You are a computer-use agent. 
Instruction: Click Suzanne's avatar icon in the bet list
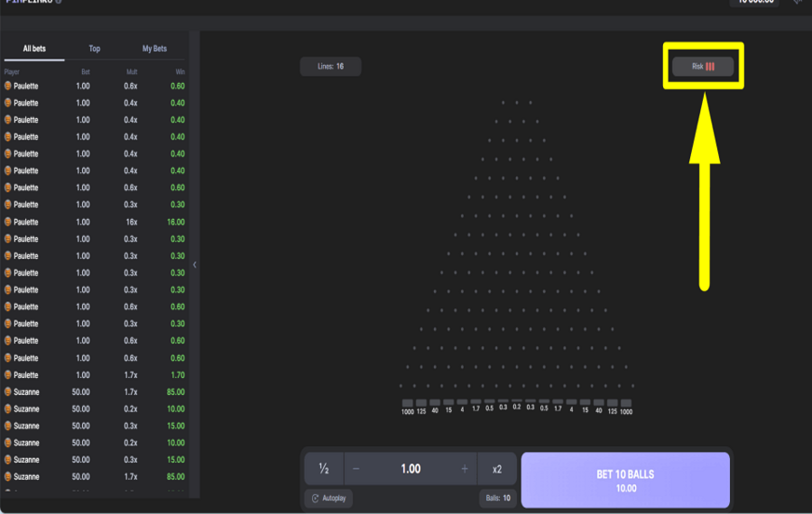8,392
